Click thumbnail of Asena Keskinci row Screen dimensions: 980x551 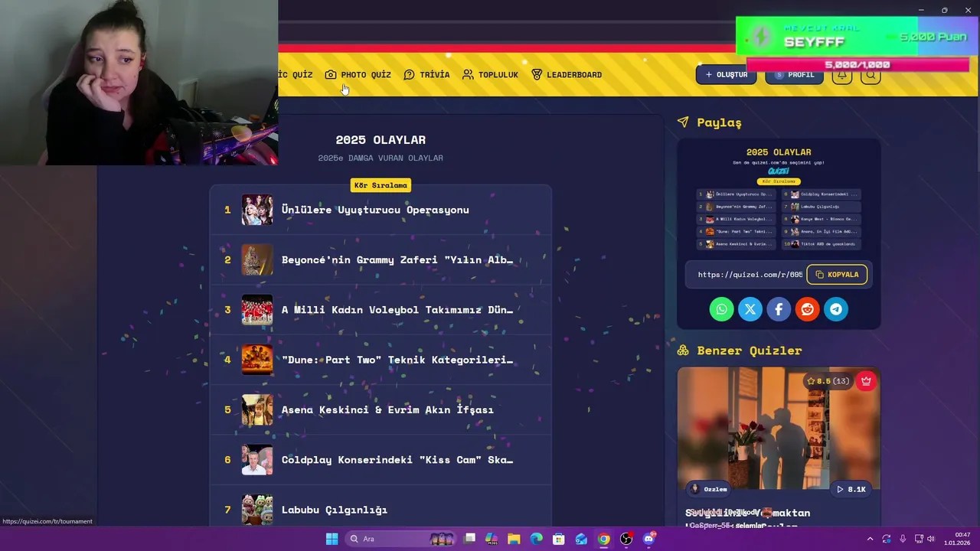[x=257, y=409]
